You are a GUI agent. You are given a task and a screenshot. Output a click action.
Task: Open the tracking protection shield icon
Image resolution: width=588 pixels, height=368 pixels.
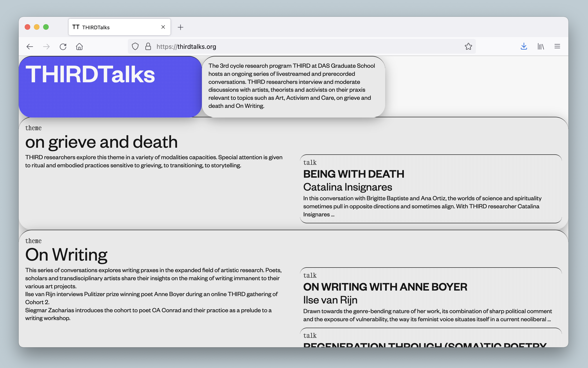[135, 47]
